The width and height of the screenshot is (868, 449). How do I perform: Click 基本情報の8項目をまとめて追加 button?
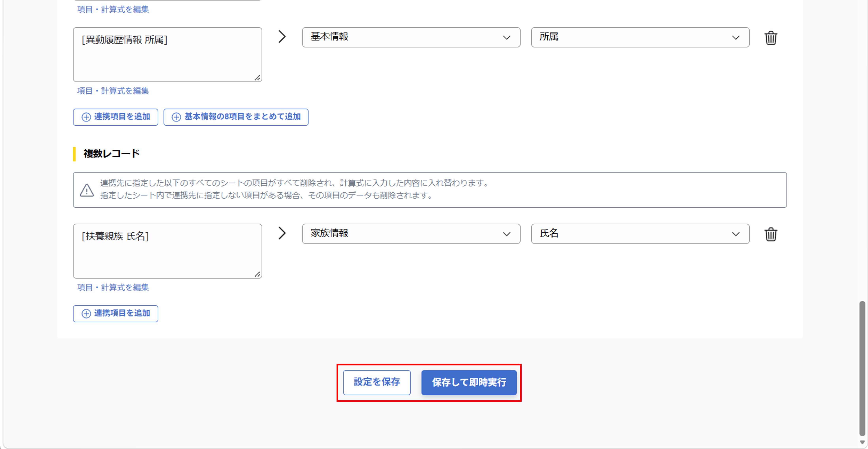(x=236, y=117)
